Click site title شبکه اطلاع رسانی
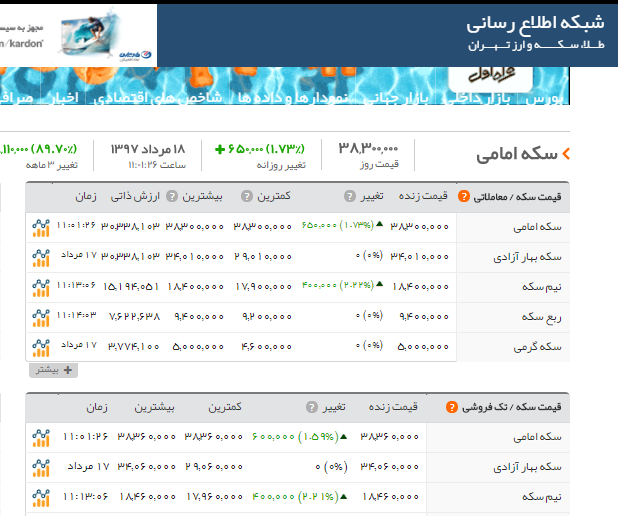The image size is (618, 516). pyautogui.click(x=535, y=23)
